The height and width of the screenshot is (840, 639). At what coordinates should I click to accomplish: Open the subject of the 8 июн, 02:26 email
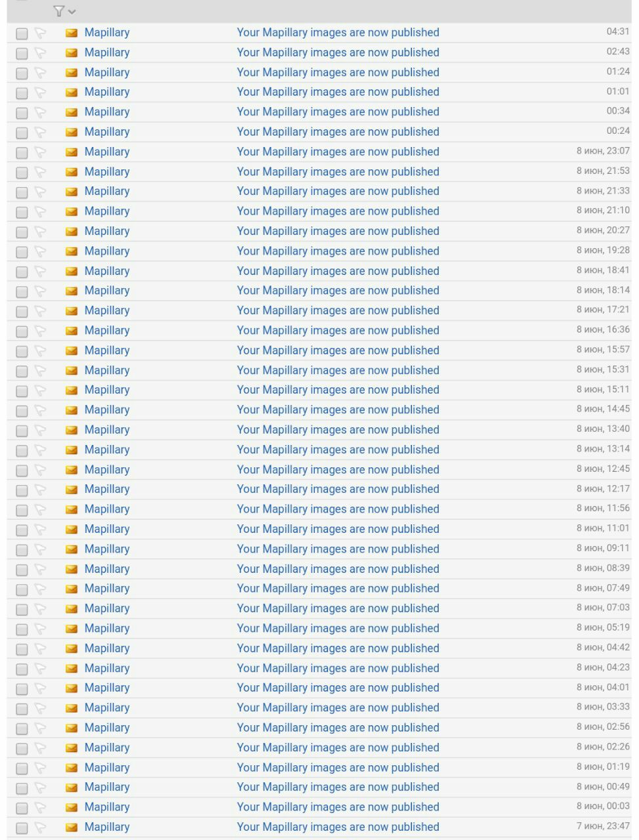click(x=338, y=747)
